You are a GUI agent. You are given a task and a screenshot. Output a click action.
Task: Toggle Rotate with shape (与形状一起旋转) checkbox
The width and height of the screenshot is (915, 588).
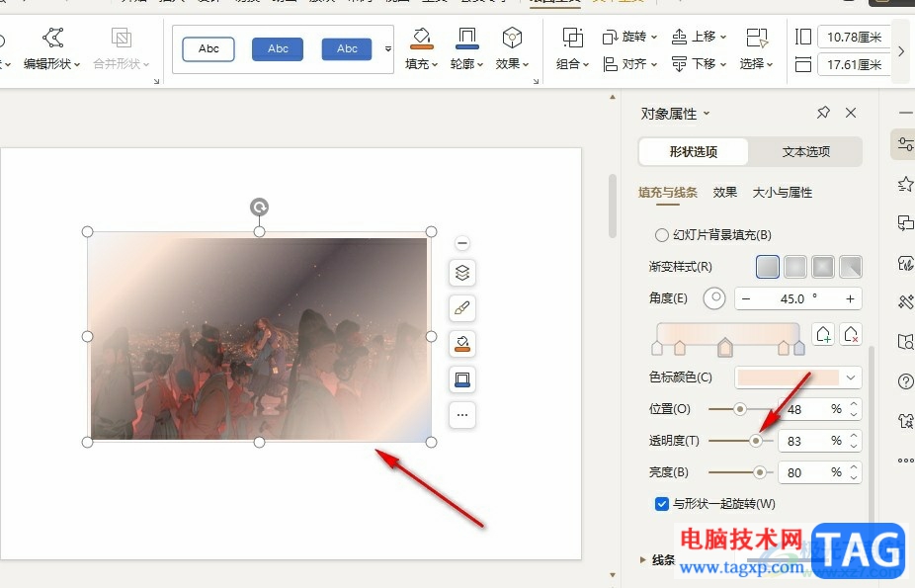click(x=661, y=504)
